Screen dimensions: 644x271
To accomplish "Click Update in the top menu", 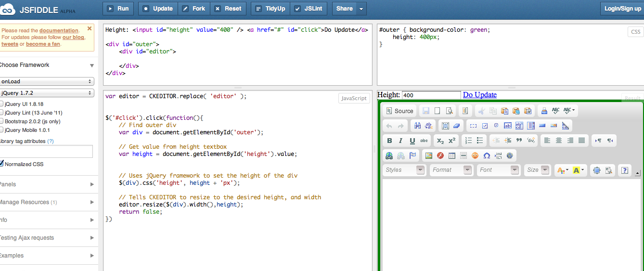I will 158,9.
